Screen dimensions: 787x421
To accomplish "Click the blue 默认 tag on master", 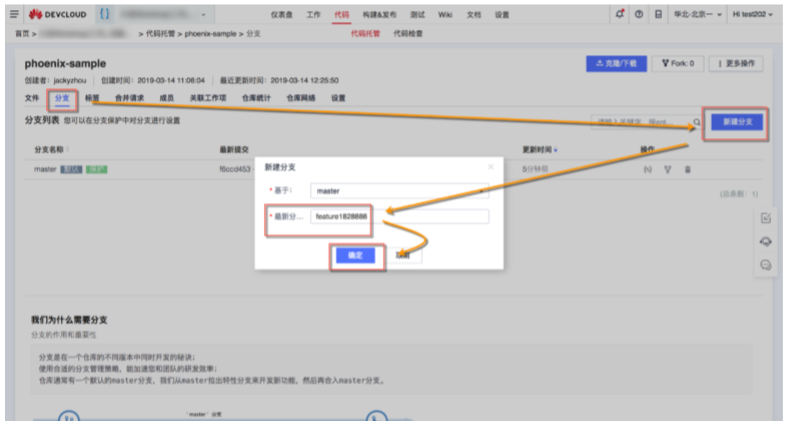I will point(71,170).
